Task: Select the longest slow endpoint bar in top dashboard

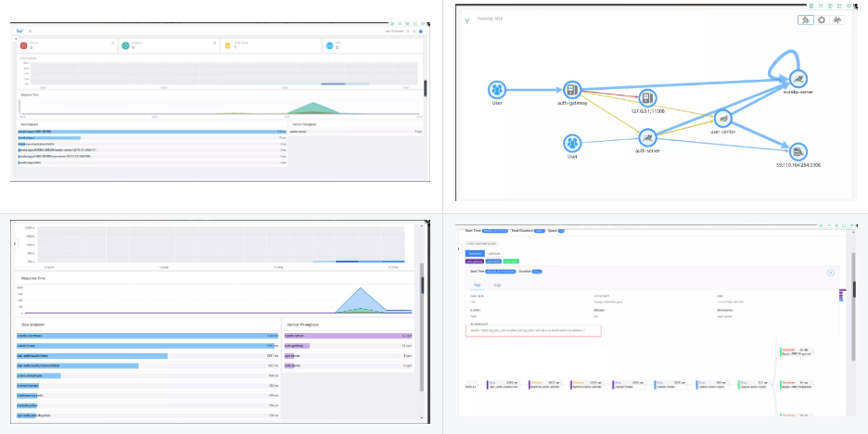Action: (x=152, y=132)
